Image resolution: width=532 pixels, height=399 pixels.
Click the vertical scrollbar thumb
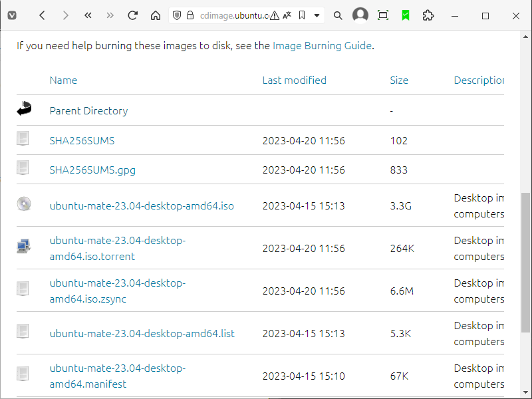tap(525, 262)
